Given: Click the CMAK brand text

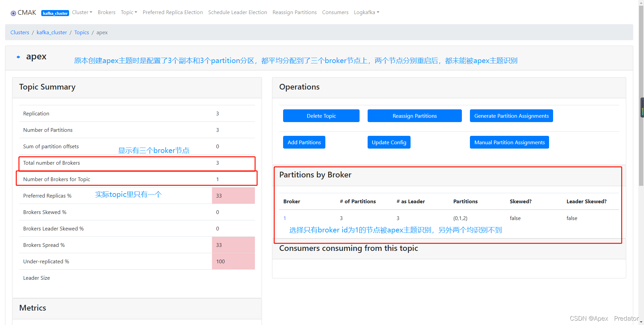Looking at the screenshot, I should (x=27, y=13).
